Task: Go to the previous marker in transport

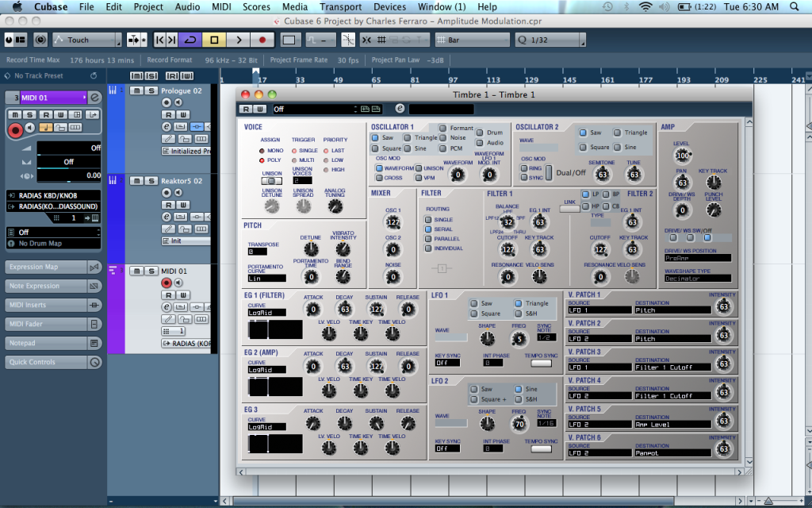Action: (159, 40)
